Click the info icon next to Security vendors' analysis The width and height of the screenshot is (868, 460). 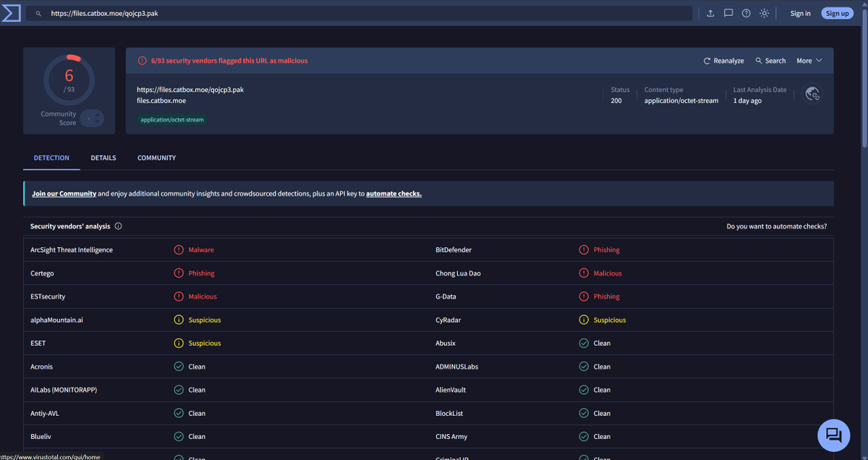[x=119, y=226]
